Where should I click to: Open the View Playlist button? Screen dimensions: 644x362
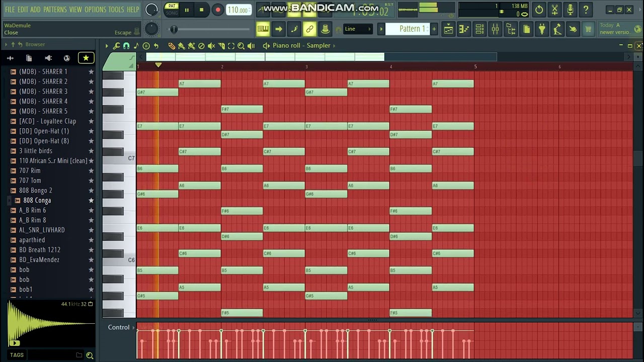tap(448, 29)
